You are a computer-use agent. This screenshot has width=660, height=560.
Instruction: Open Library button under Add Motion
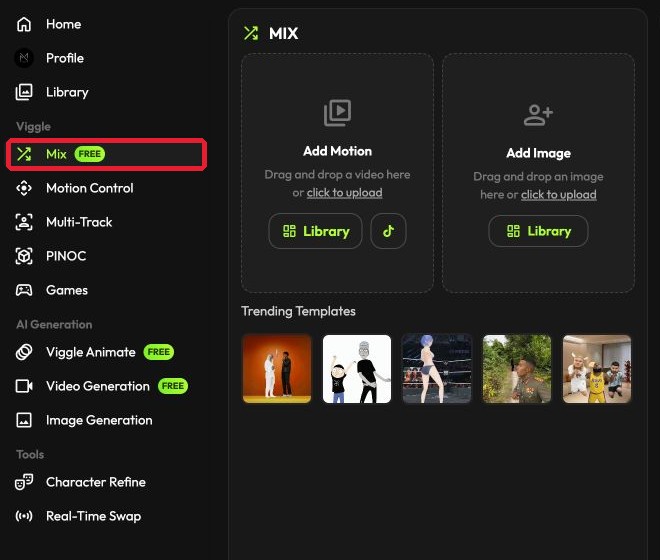[x=315, y=231]
